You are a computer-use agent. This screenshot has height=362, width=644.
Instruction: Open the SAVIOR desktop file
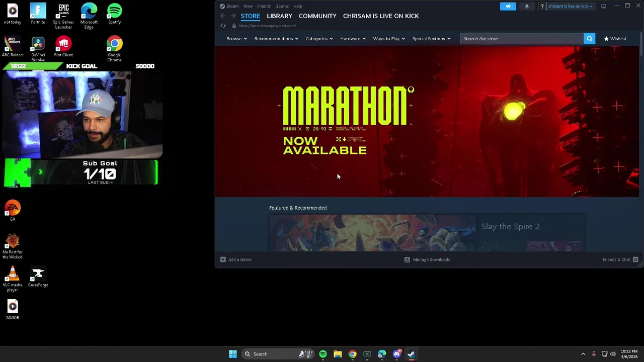point(13,309)
